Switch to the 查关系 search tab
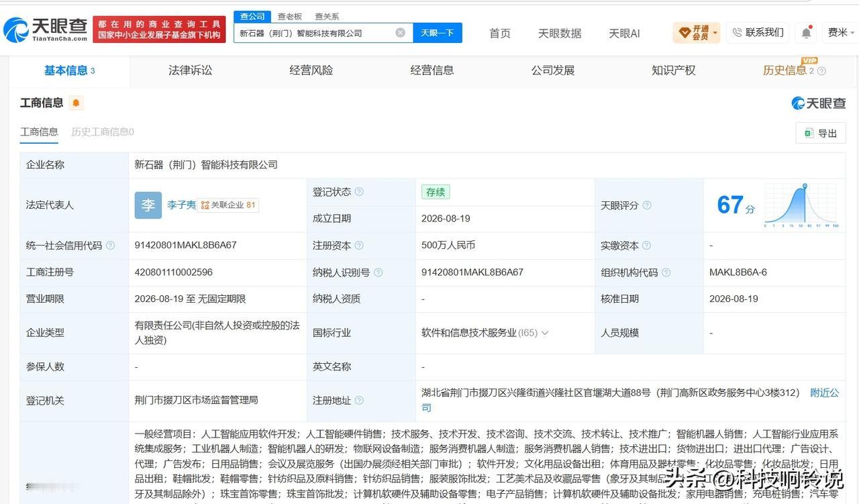 327,16
